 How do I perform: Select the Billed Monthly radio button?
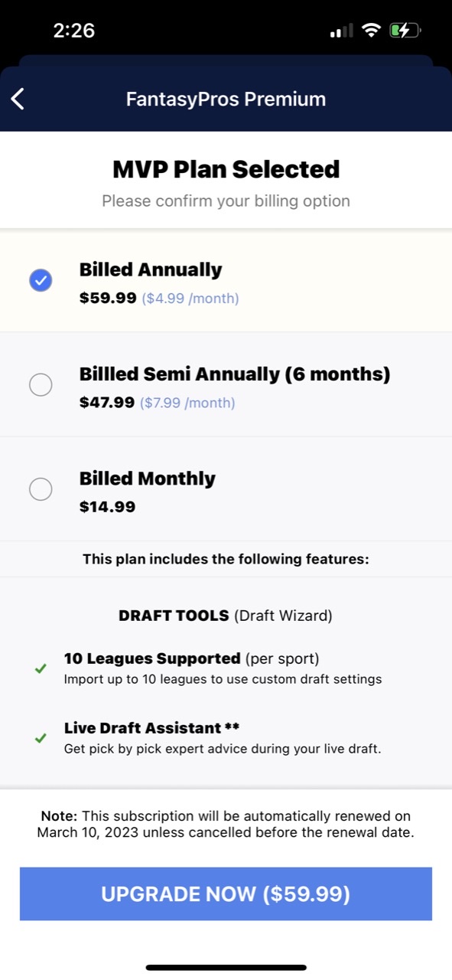coord(41,488)
